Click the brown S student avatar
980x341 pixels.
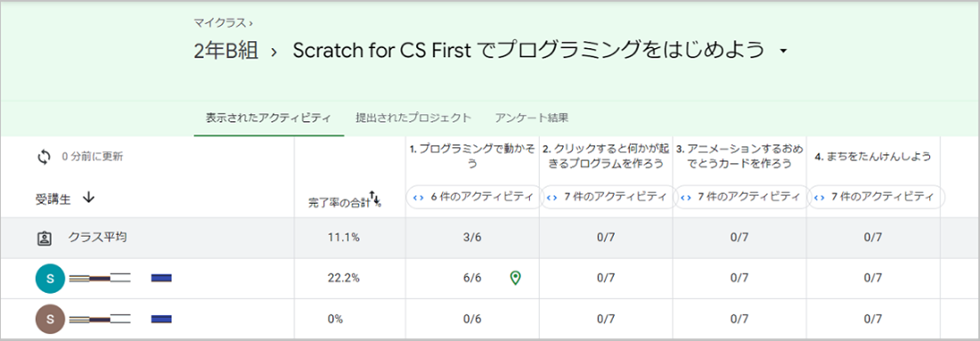[50, 319]
